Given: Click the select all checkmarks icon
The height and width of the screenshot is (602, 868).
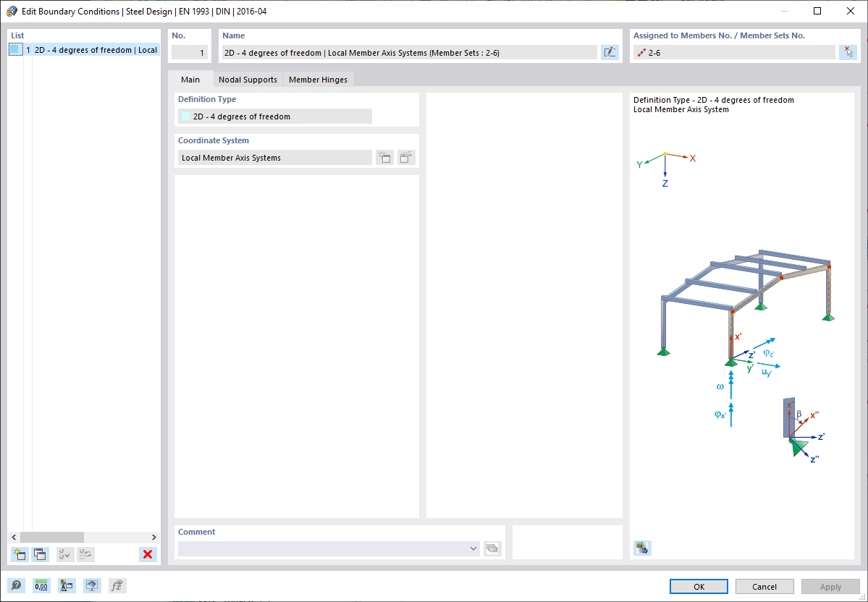Looking at the screenshot, I should [x=65, y=554].
